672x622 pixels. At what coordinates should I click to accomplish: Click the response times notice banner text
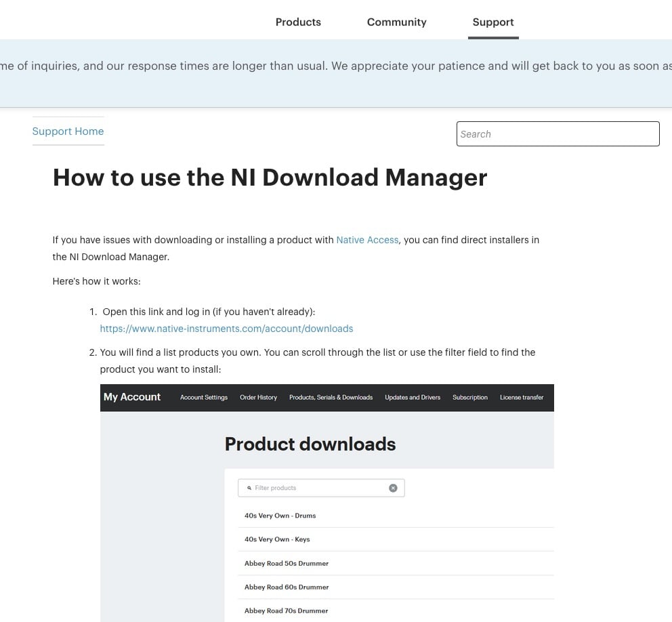[x=336, y=66]
